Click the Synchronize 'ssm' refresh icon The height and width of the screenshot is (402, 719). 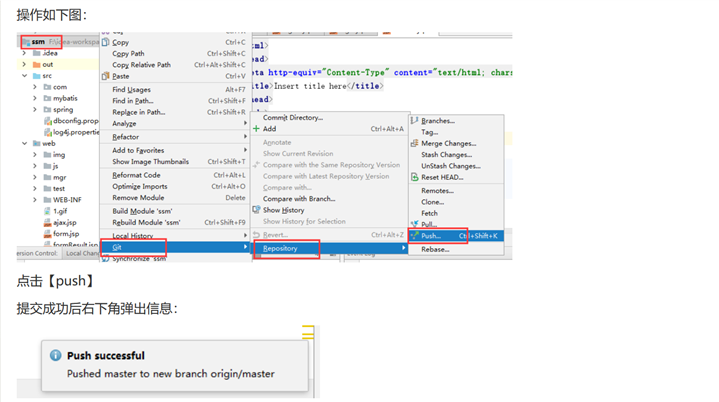coord(105,259)
